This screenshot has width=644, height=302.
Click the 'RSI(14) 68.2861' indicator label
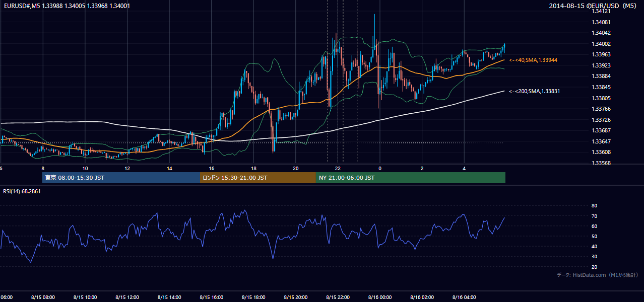point(22,191)
